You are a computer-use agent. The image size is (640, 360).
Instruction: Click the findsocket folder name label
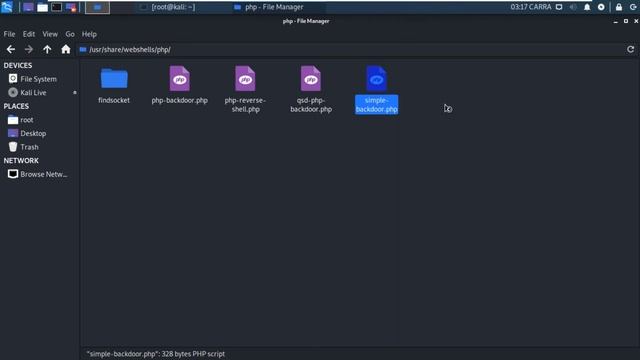pyautogui.click(x=114, y=100)
